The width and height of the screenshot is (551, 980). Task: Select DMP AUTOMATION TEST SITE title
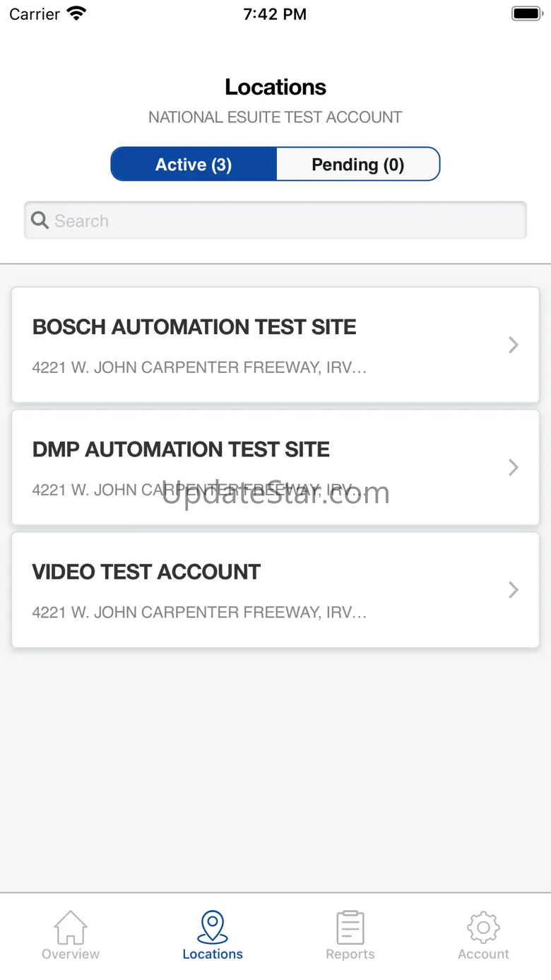point(181,450)
